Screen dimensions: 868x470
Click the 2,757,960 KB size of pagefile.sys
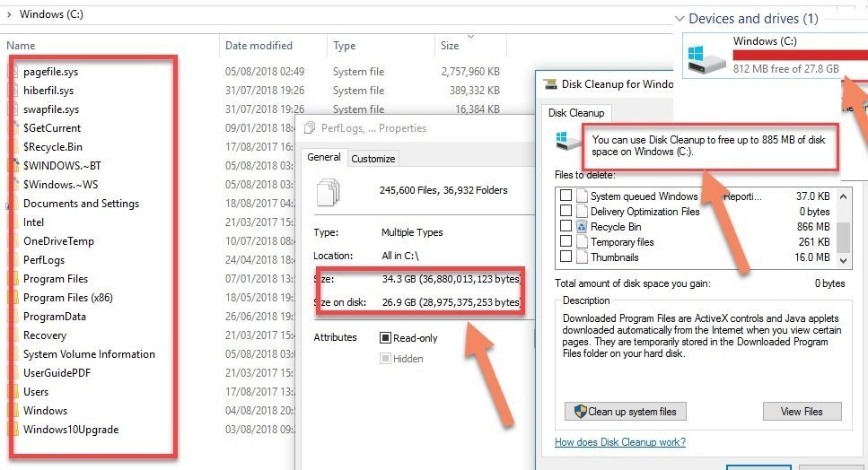click(470, 72)
